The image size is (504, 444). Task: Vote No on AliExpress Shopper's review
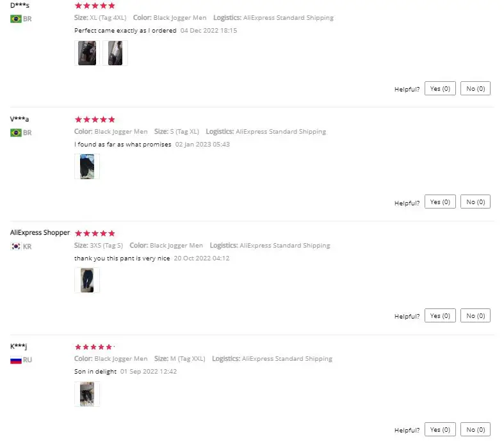click(475, 316)
